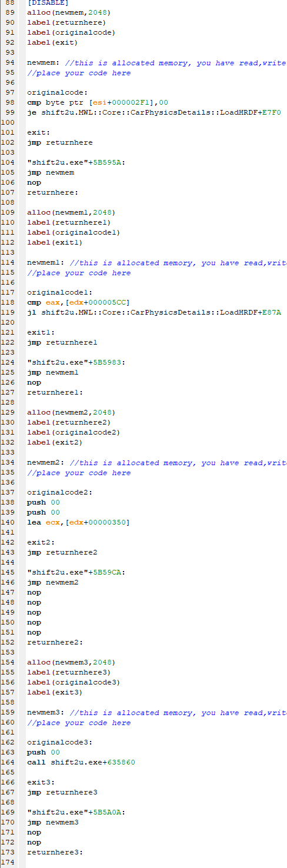Click line number 174 in gutter

[x=8, y=862]
